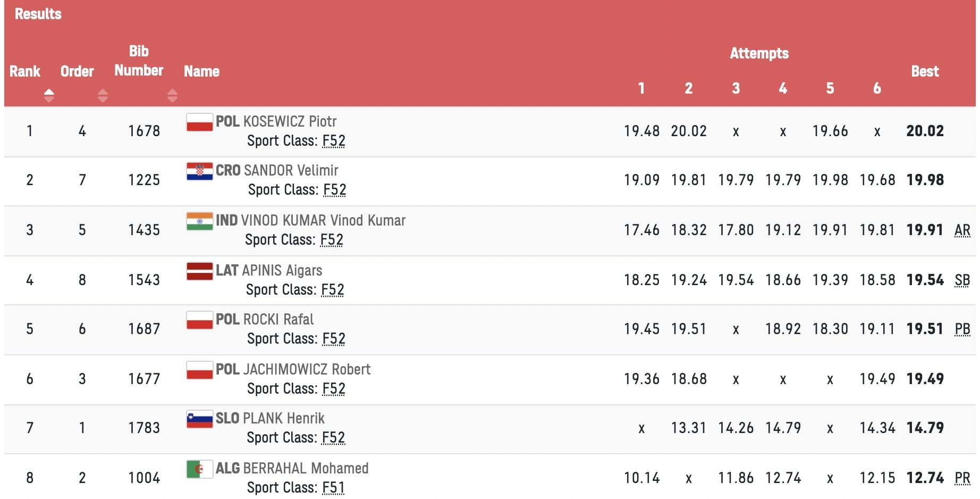Click Poland flag beside ROCKI Rafal

tap(199, 320)
